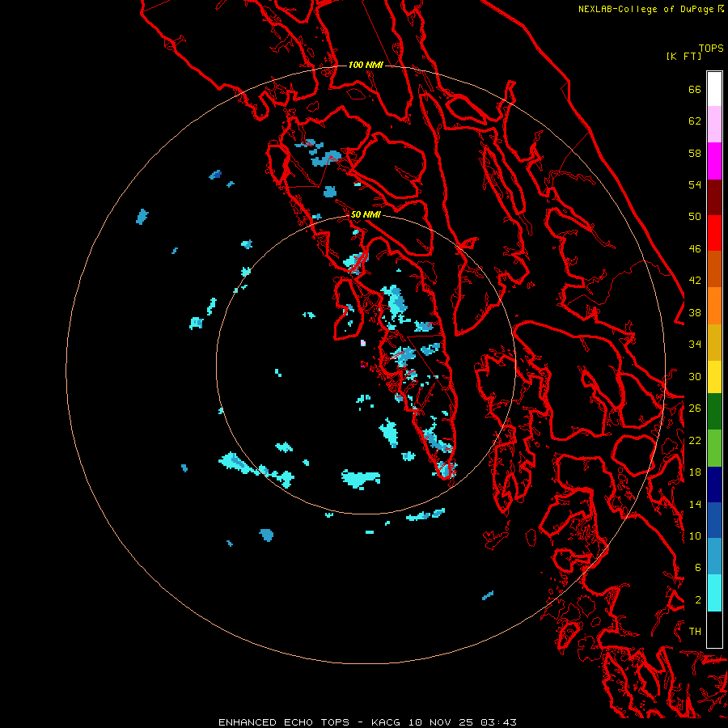
Task: Select the light green legend swatch
Action: pyautogui.click(x=714, y=448)
